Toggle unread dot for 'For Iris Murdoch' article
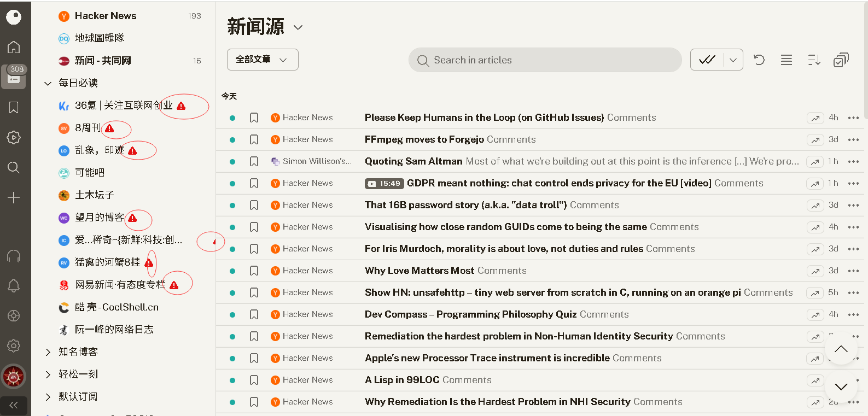Viewport: 868px width, 416px height. [x=232, y=249]
